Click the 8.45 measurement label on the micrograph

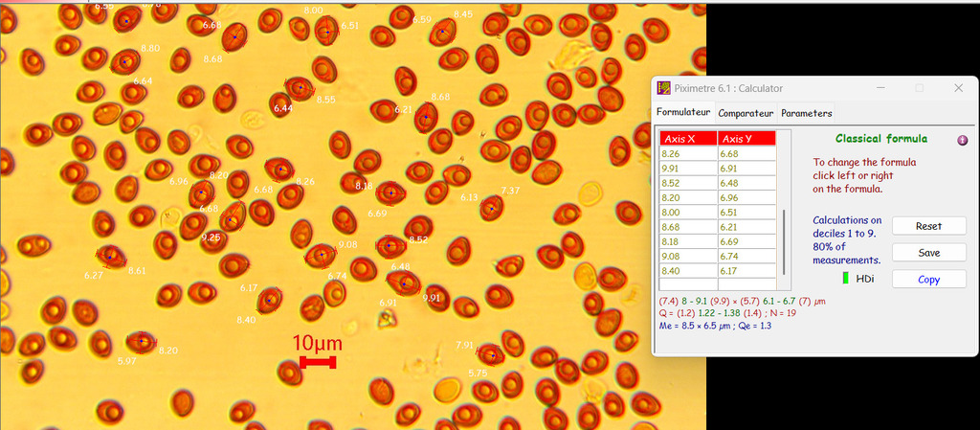pyautogui.click(x=463, y=14)
